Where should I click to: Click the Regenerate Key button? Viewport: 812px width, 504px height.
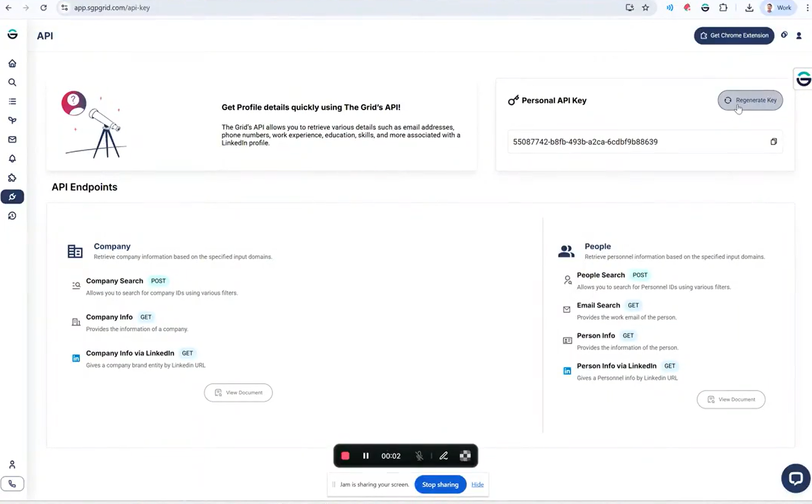pos(750,100)
